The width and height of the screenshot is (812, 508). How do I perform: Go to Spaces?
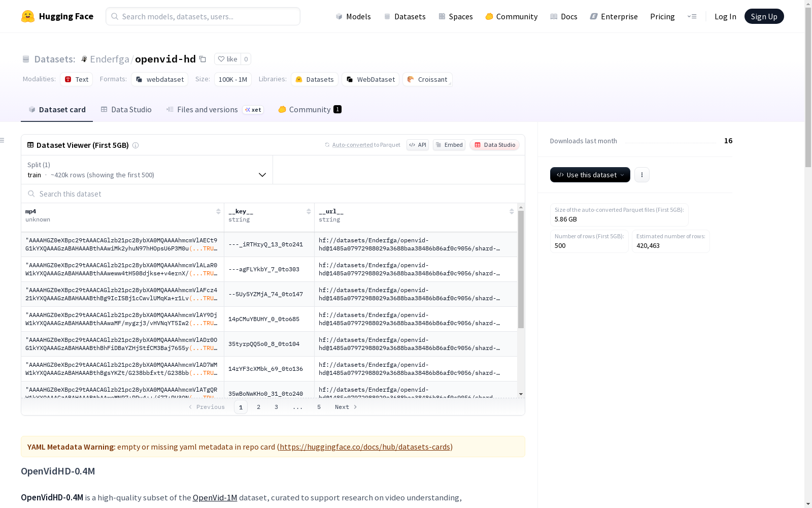[456, 16]
